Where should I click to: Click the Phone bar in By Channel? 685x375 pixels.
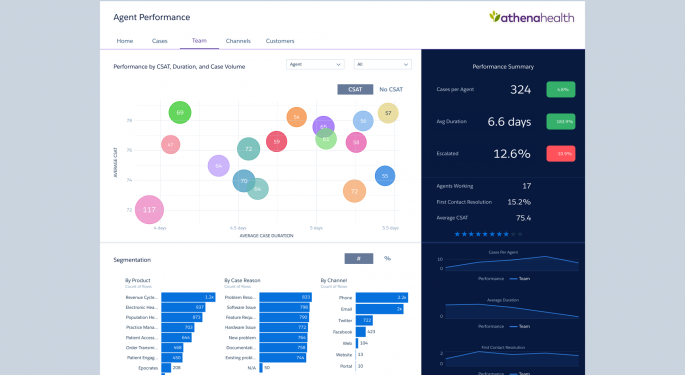click(x=382, y=297)
